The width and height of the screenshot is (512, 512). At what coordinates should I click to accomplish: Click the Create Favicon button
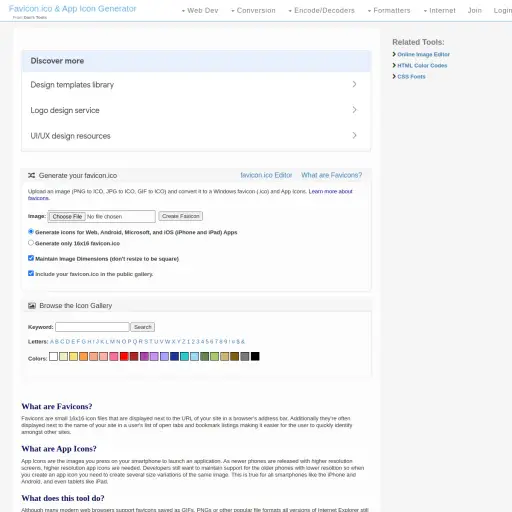point(181,216)
